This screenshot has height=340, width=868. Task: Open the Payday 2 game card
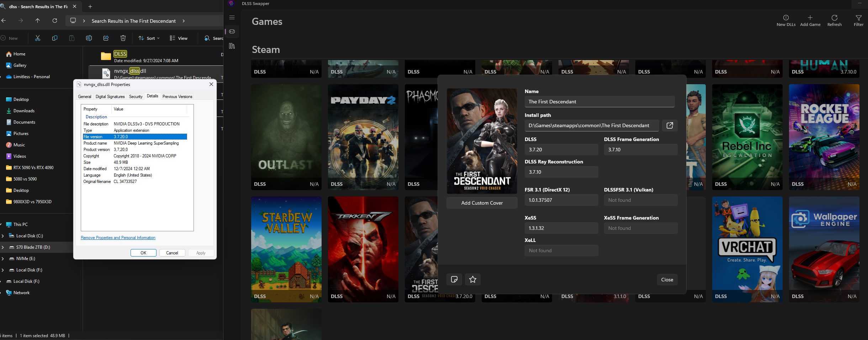363,137
